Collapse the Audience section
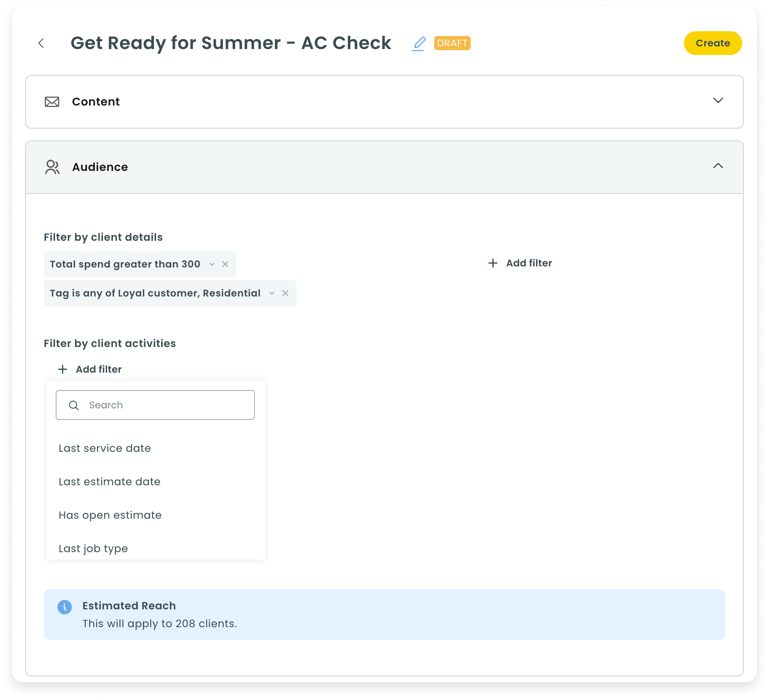This screenshot has height=700, width=769. [718, 166]
